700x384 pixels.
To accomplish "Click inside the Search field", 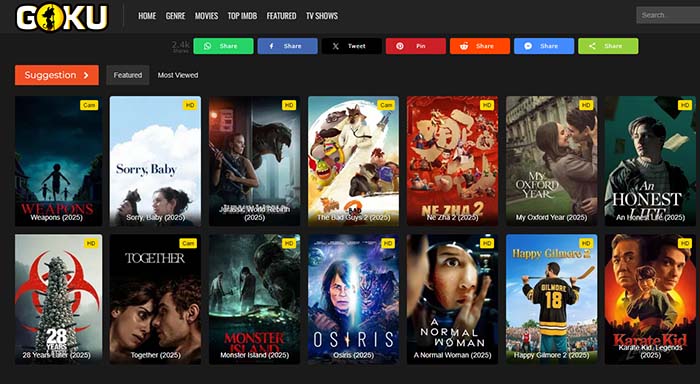I will [668, 15].
